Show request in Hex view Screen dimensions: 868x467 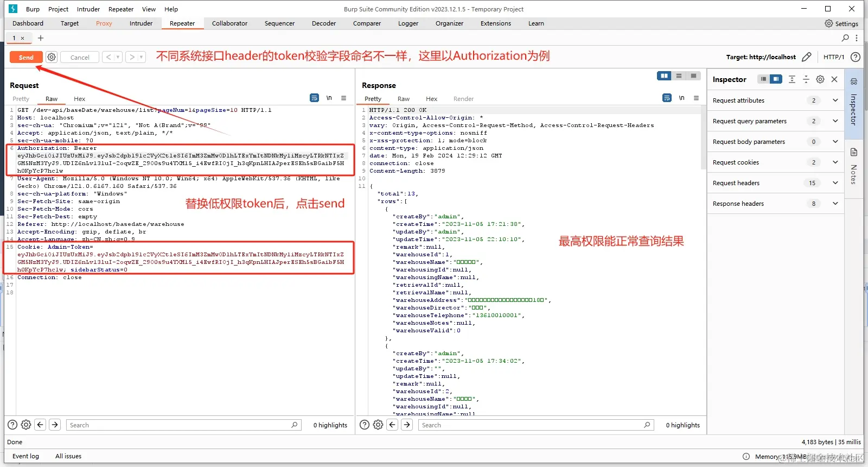80,99
